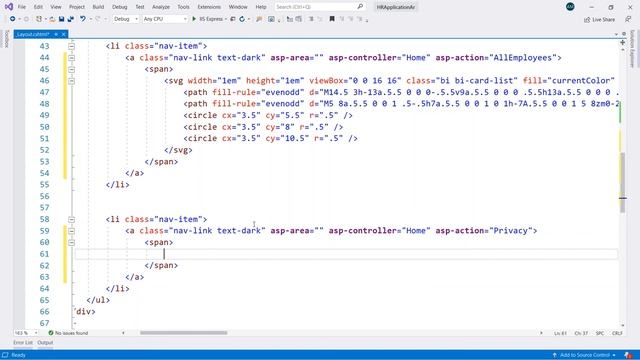Pin the _Layout.cshtml tab with the pin icon
Screen dimensions: 640x360
click(x=56, y=34)
